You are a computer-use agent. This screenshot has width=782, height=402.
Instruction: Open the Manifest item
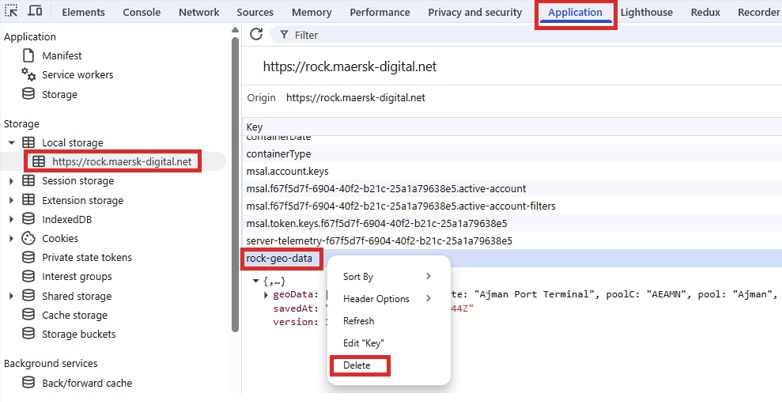coord(61,56)
